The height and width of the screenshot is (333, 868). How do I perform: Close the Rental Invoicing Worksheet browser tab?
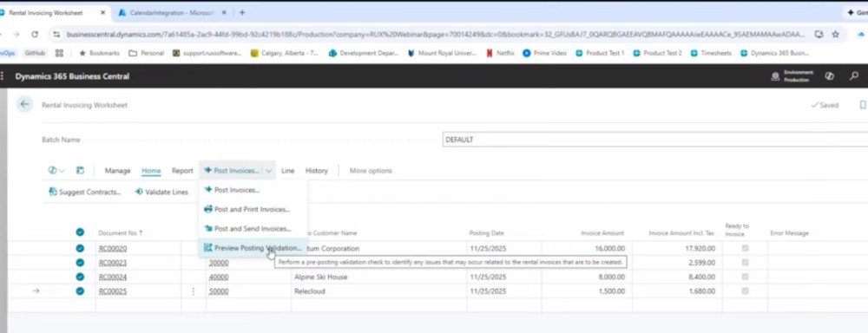click(102, 12)
